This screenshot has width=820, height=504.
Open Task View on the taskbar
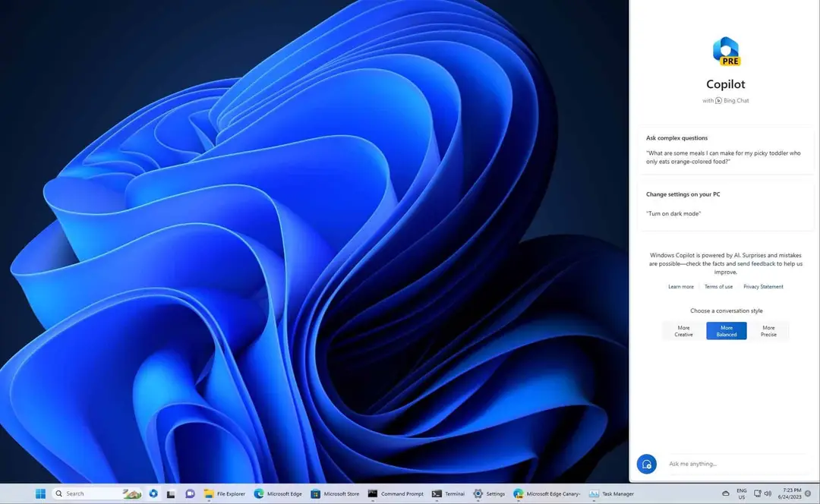(x=171, y=493)
